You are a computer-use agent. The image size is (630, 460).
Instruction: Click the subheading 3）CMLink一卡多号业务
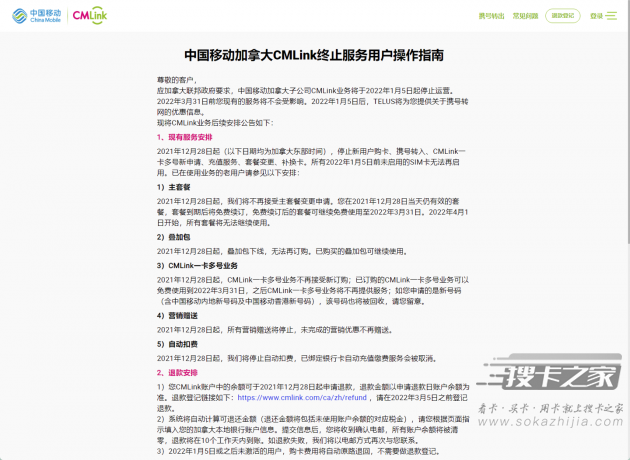pyautogui.click(x=197, y=266)
